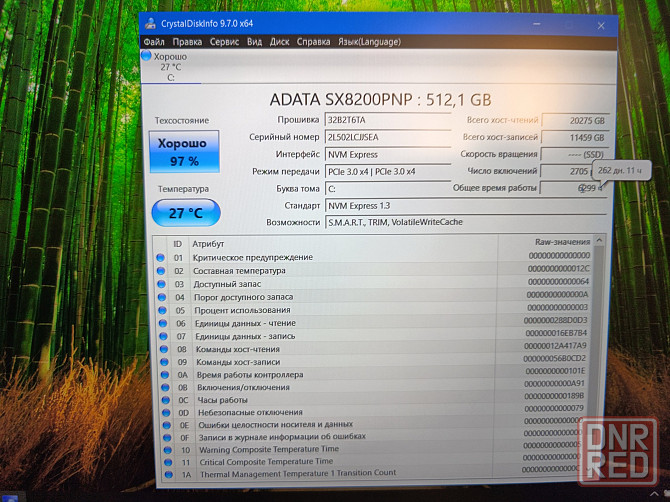Open the Правка menu

pos(187,42)
